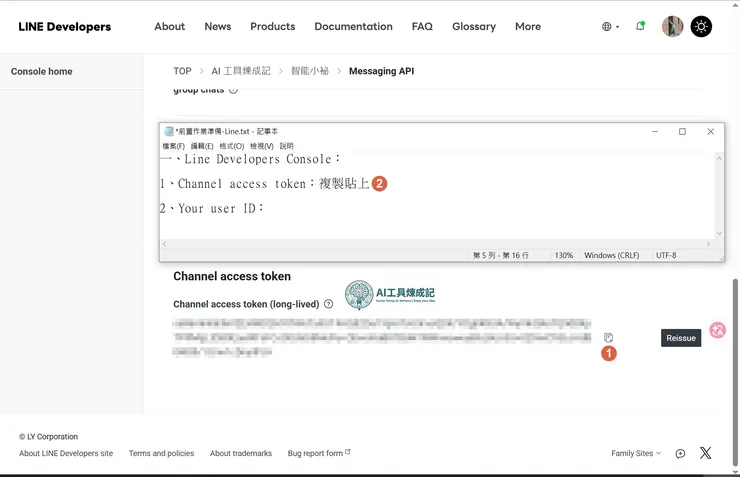
Task: Open Notepad 說明 menu
Action: click(x=286, y=146)
